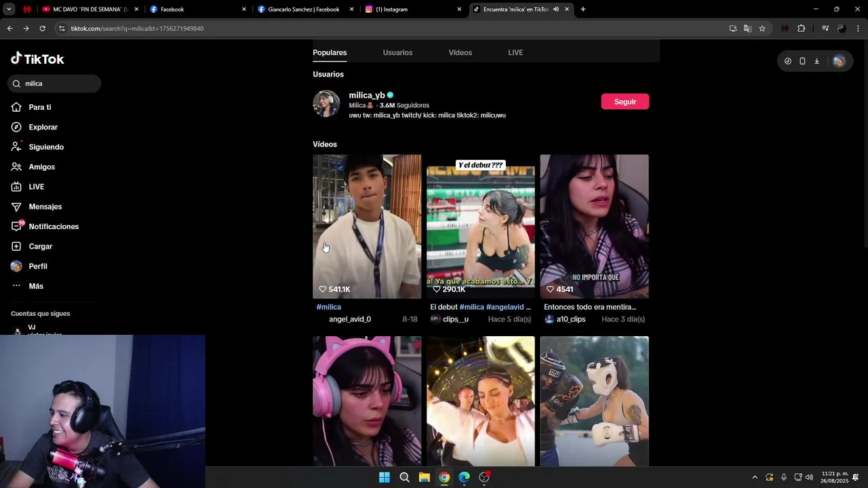Viewport: 868px width, 488px height.
Task: Open File Explorer from the taskbar
Action: point(424,477)
